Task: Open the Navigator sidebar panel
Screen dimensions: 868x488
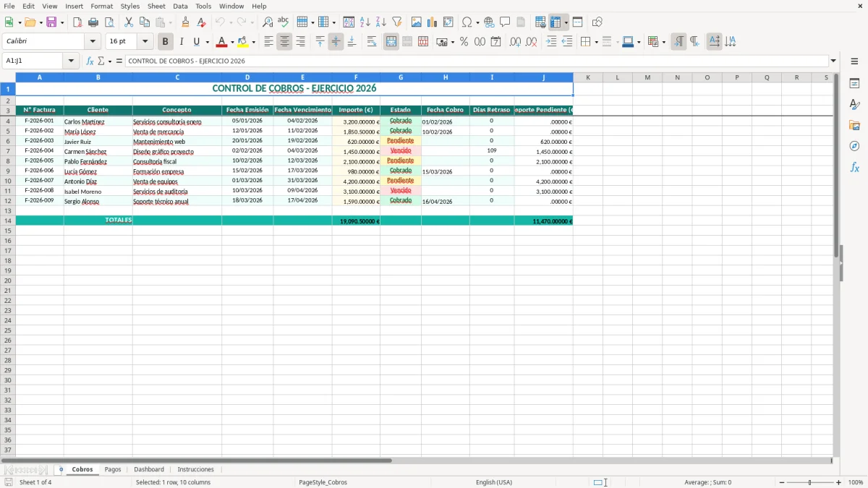Action: (x=854, y=146)
